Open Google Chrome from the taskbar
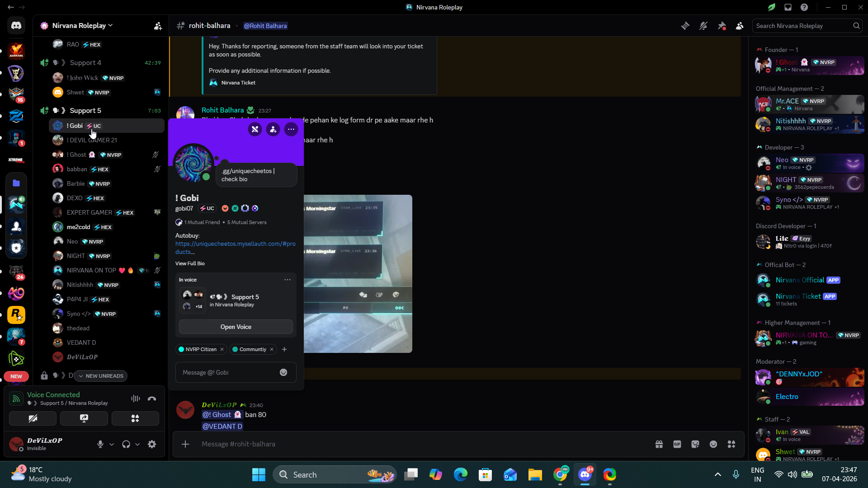The width and height of the screenshot is (868, 488). 560,474
